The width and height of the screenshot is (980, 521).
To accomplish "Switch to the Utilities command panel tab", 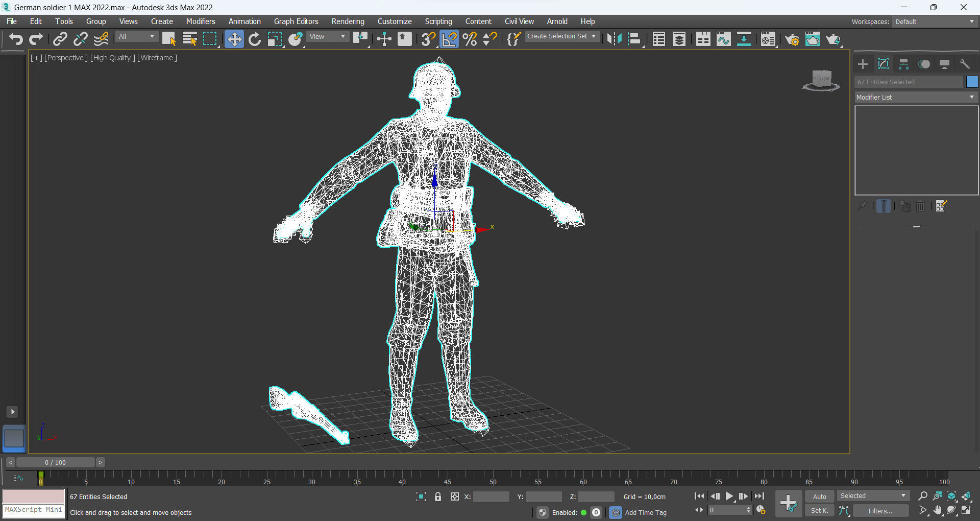I will point(965,64).
